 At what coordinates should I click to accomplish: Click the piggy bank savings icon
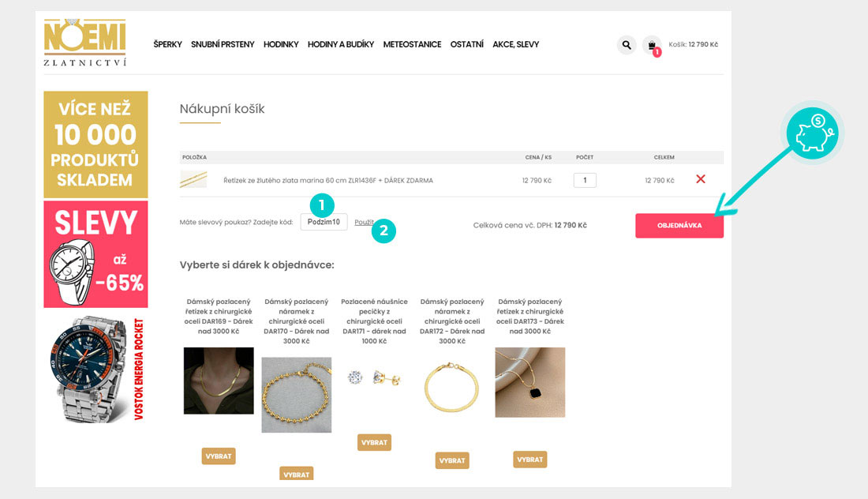[813, 133]
